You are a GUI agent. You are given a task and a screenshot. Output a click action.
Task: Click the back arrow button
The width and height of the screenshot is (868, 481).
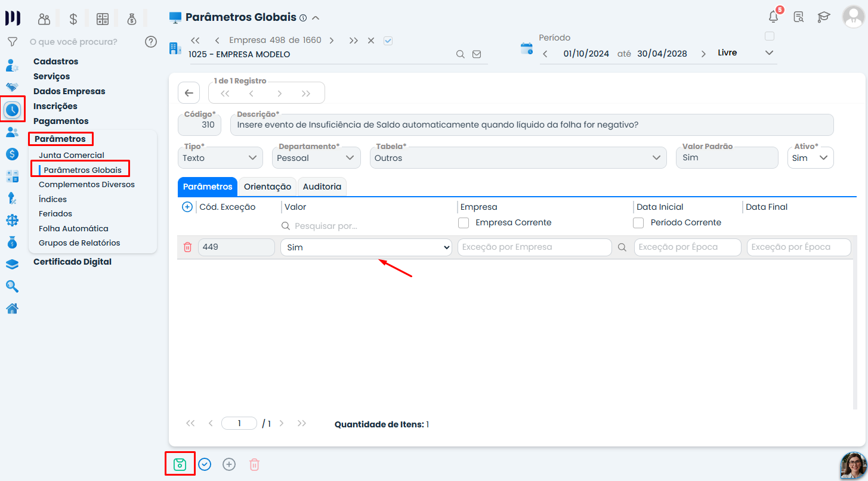[x=189, y=93]
